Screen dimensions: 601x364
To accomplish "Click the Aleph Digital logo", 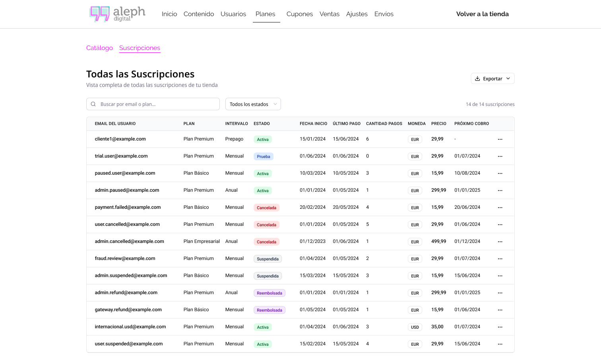I will [117, 14].
